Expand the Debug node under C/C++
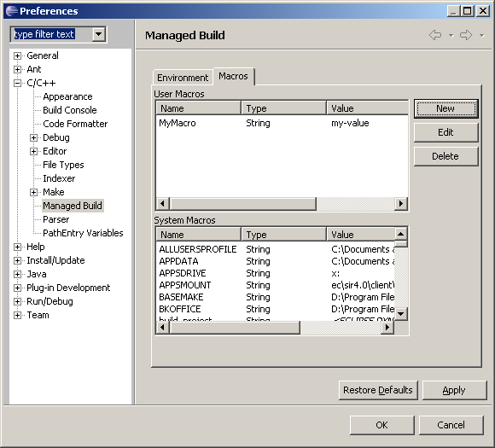Screen dimensions: 495x448 [33, 137]
